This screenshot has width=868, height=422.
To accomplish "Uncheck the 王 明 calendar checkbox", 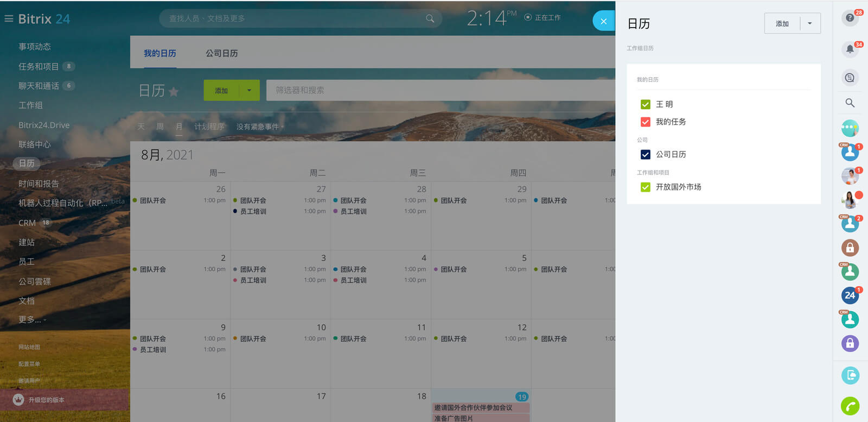I will pyautogui.click(x=646, y=104).
